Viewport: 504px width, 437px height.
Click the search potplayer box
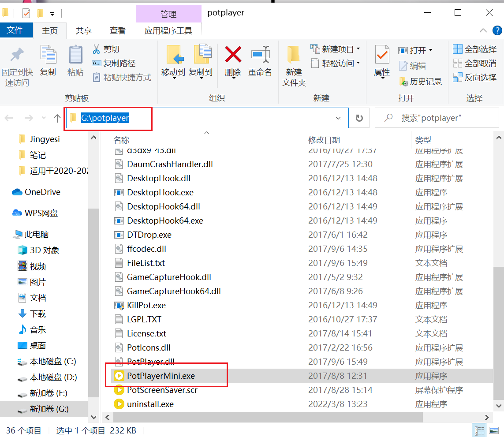pos(437,118)
